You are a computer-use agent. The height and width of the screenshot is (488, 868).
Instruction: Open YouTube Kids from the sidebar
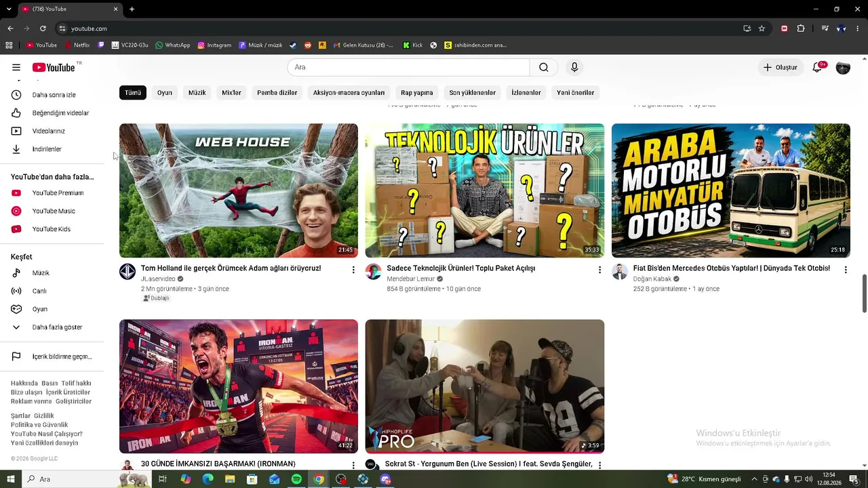coord(52,229)
